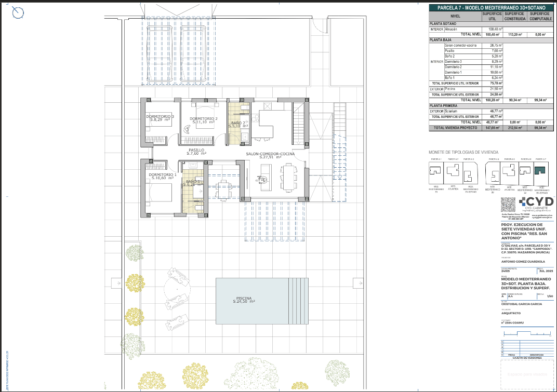Click the BAÑO 2 label in floor plan
This screenshot has width=557, height=392.
point(238,123)
